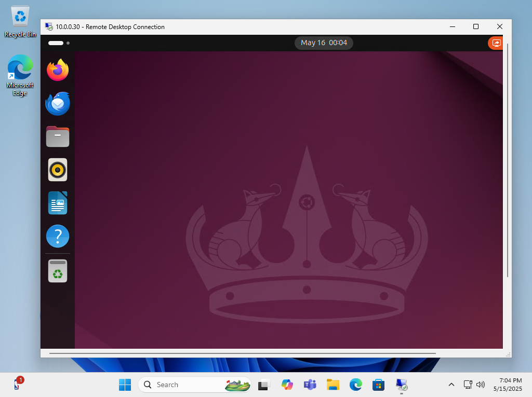Image resolution: width=532 pixels, height=397 pixels.
Task: Select Microsoft Edge desktop shortcut
Action: click(x=20, y=75)
